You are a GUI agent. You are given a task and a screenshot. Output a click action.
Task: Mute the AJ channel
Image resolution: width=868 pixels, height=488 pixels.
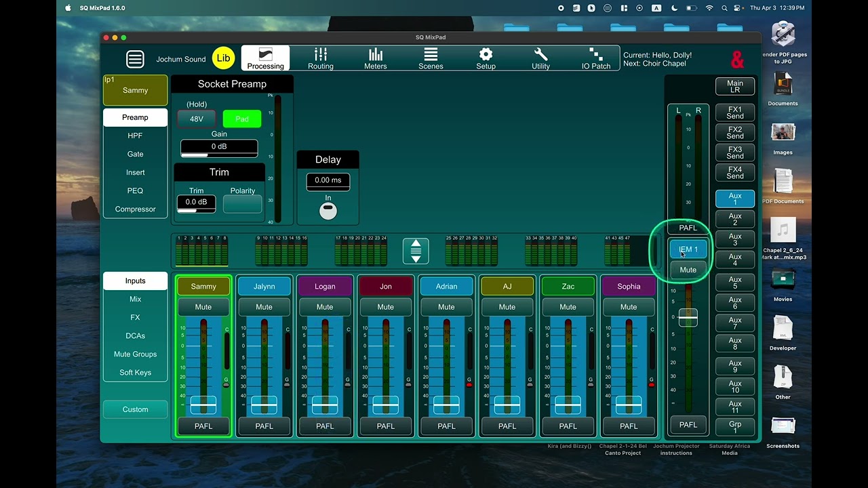(507, 307)
